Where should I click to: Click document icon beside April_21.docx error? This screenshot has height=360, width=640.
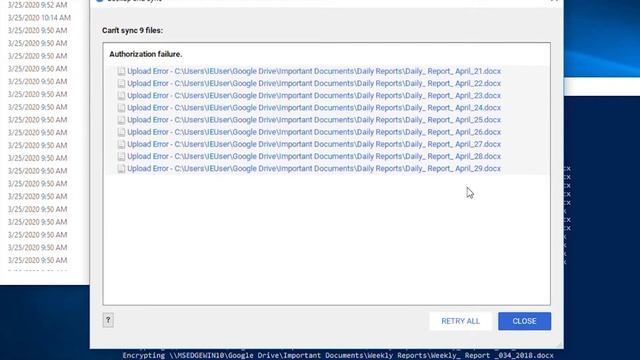121,71
